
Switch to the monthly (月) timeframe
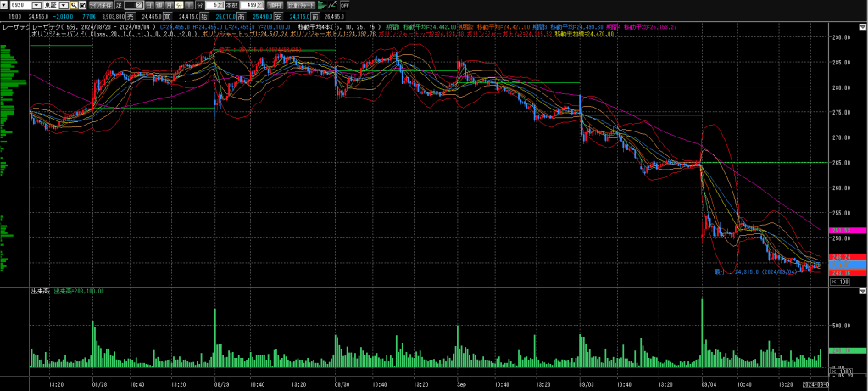(x=169, y=5)
